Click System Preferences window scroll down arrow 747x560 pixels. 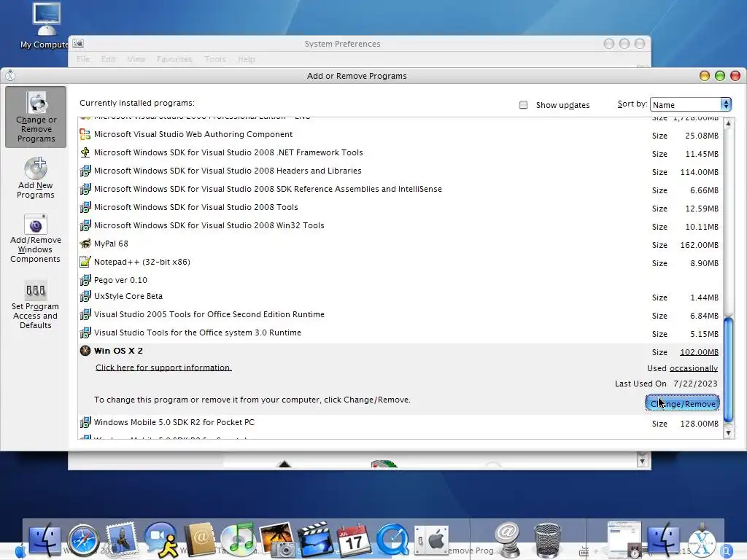[642, 461]
